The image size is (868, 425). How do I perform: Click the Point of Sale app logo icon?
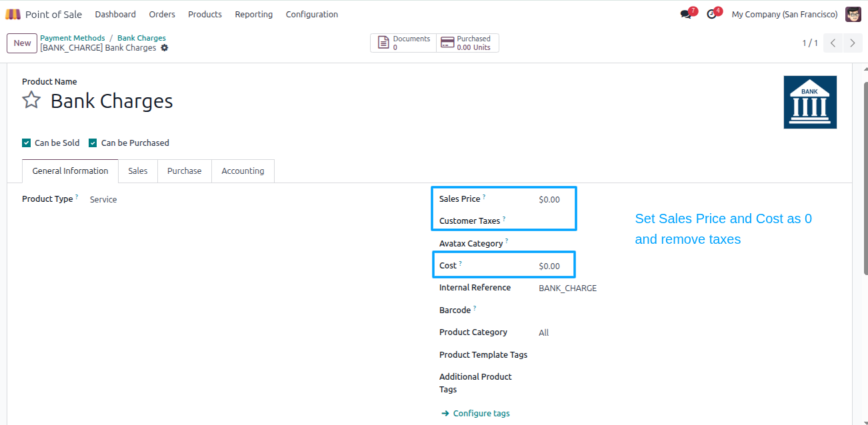point(13,14)
